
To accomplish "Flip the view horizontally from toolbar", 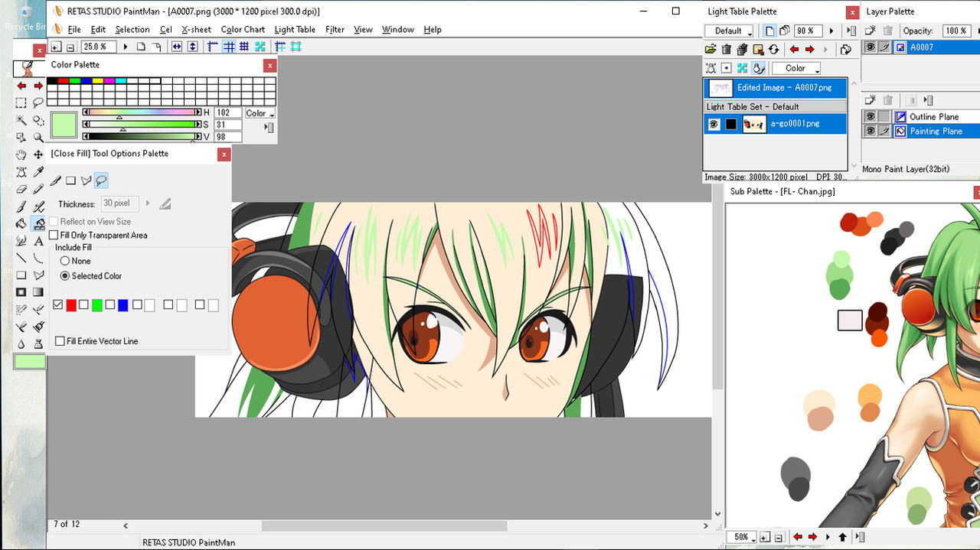I will (177, 47).
